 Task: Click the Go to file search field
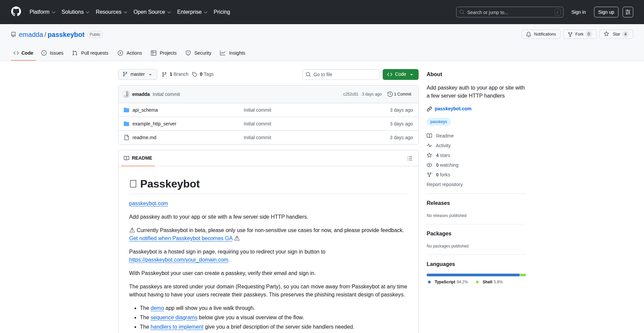coord(341,74)
